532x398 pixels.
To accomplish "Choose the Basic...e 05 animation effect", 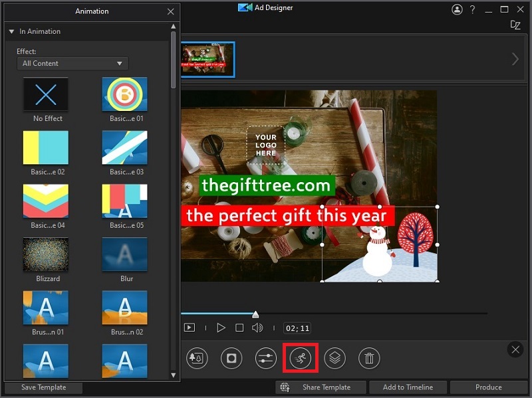I will point(124,201).
